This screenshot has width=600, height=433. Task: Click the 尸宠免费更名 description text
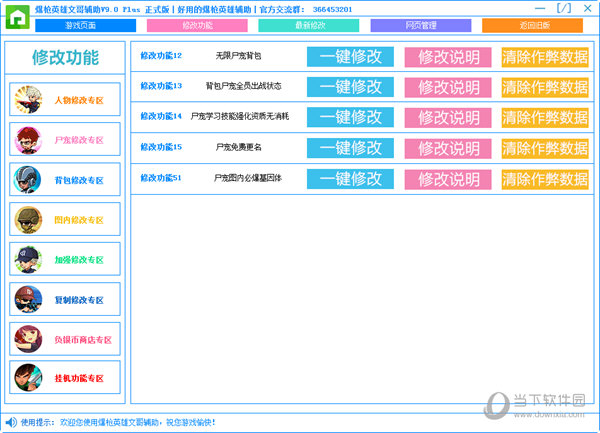coord(238,147)
